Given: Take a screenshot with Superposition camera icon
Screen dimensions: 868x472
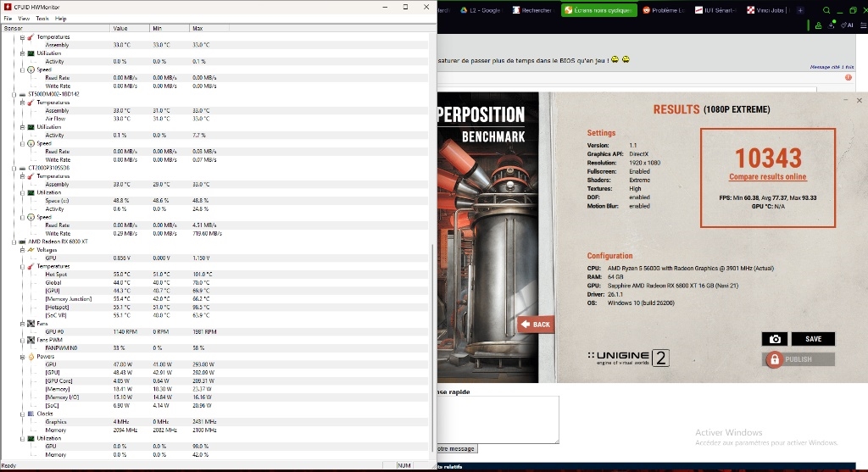Looking at the screenshot, I should coord(775,339).
